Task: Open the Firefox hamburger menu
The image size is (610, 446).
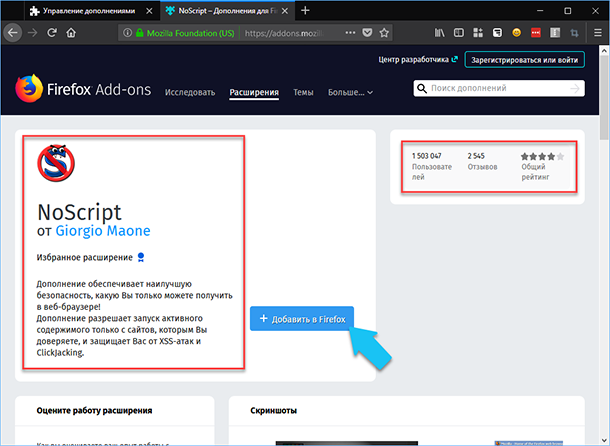Action: 598,33
